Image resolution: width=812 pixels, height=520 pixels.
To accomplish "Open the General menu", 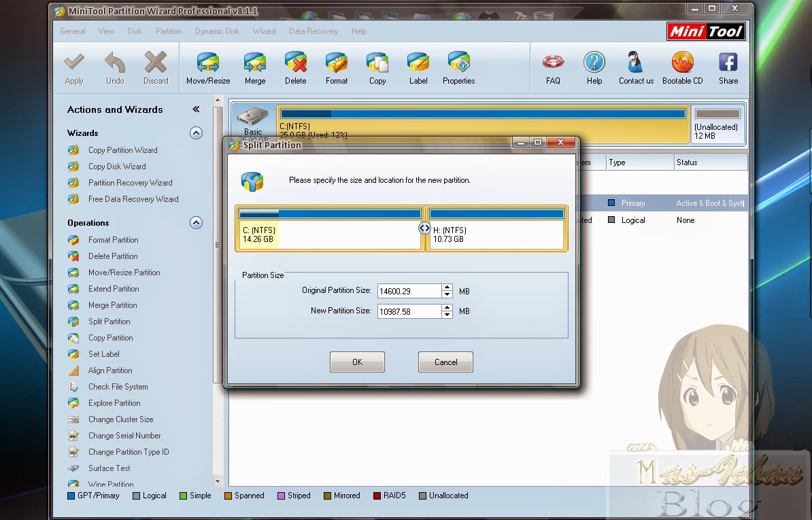I will [73, 31].
